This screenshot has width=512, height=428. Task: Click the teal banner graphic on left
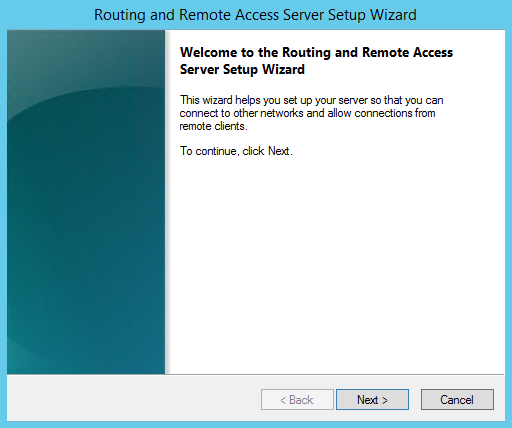point(86,202)
